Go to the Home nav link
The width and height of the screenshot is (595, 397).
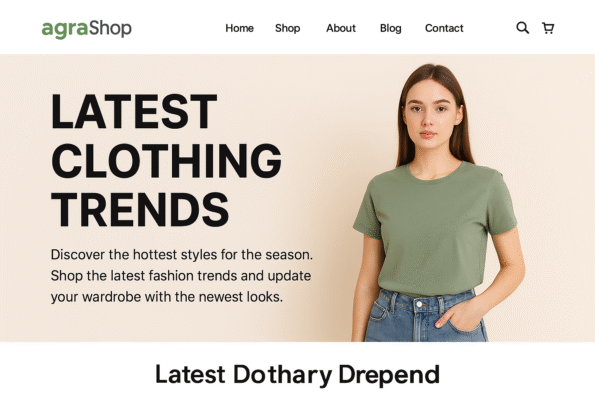[x=239, y=28]
